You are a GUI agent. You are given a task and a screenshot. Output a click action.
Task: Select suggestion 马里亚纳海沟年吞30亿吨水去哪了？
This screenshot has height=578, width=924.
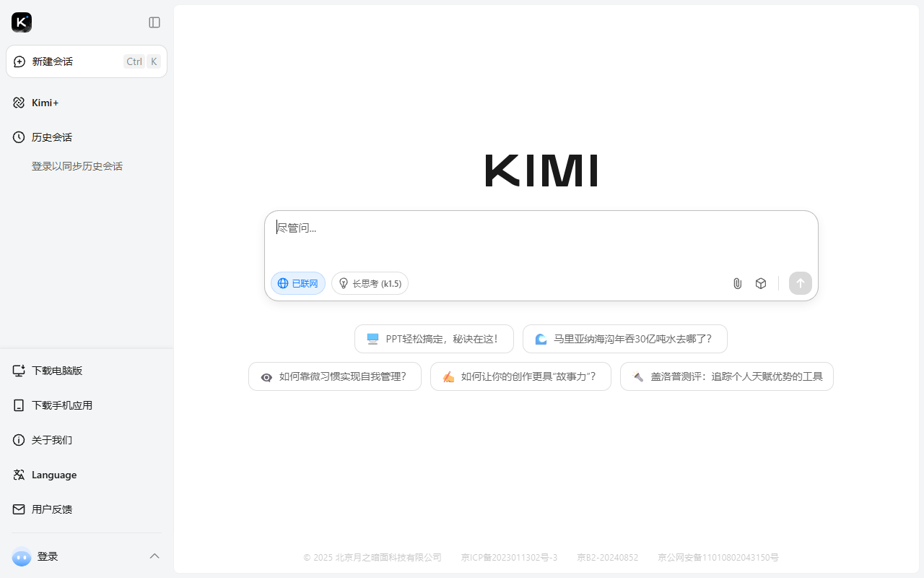point(625,339)
